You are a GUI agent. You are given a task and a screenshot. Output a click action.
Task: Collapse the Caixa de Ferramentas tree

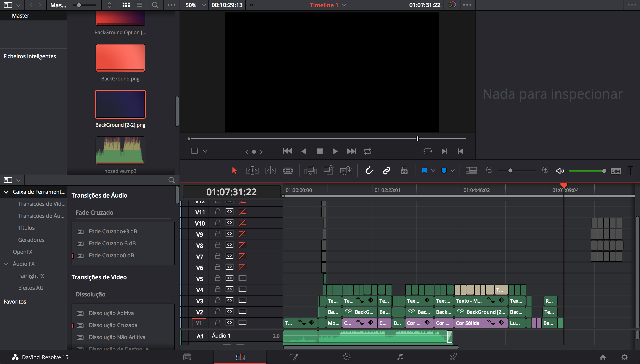click(x=6, y=192)
